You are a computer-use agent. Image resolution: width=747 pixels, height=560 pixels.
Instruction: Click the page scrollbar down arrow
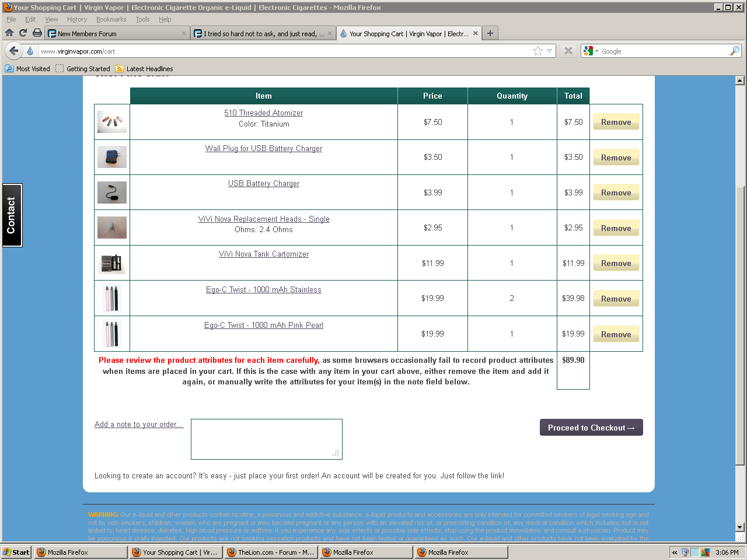740,527
